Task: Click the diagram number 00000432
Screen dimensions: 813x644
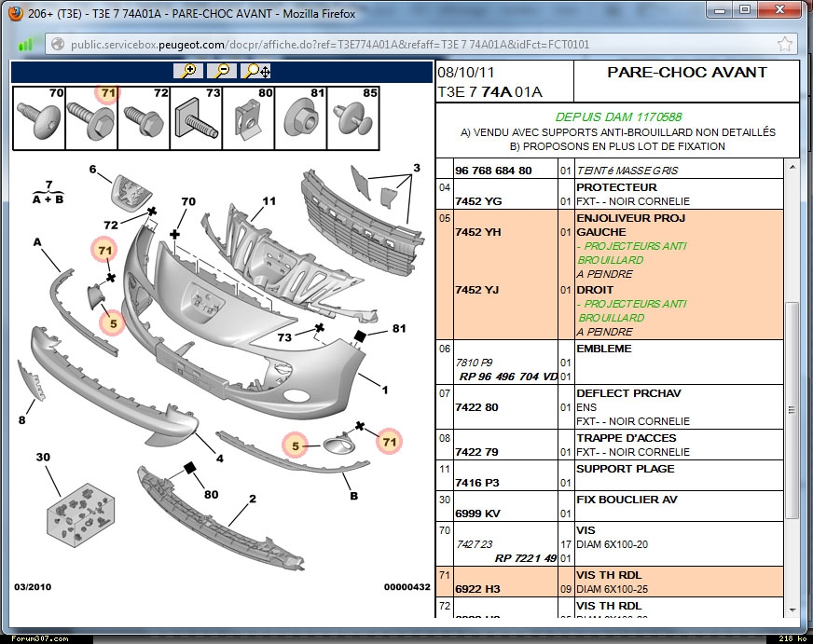Action: point(407,587)
